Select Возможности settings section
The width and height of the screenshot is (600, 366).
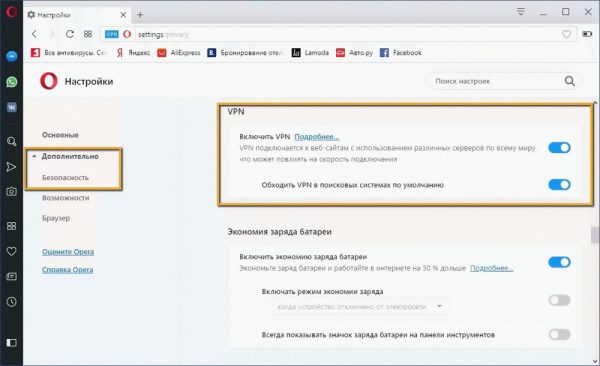pyautogui.click(x=65, y=198)
